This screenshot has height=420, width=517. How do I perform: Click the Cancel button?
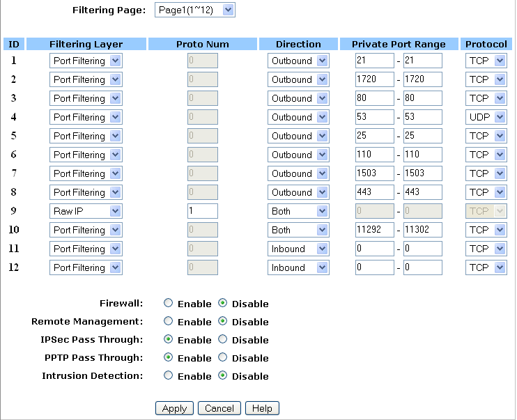pyautogui.click(x=219, y=408)
